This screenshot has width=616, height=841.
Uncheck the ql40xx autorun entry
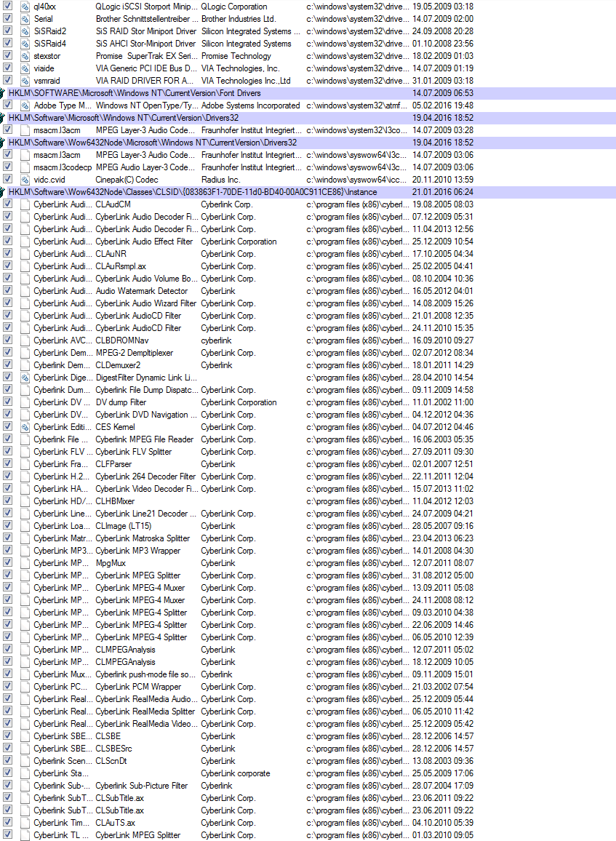tap(7, 6)
